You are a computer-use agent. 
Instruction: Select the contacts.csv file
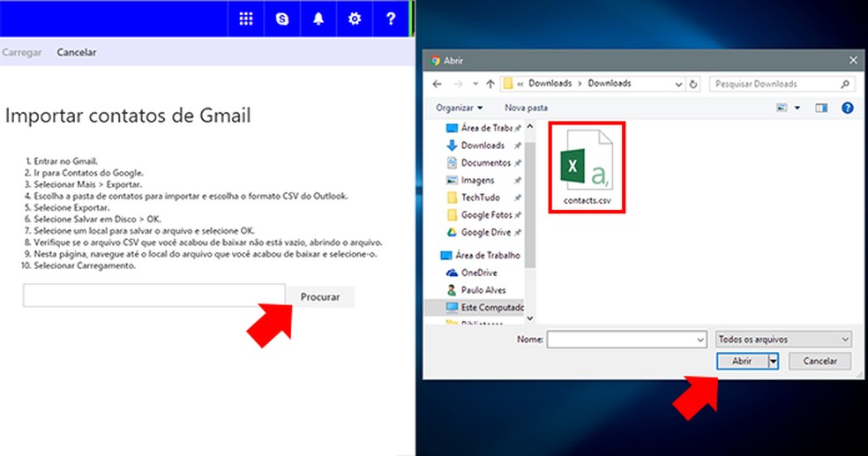[x=587, y=168]
